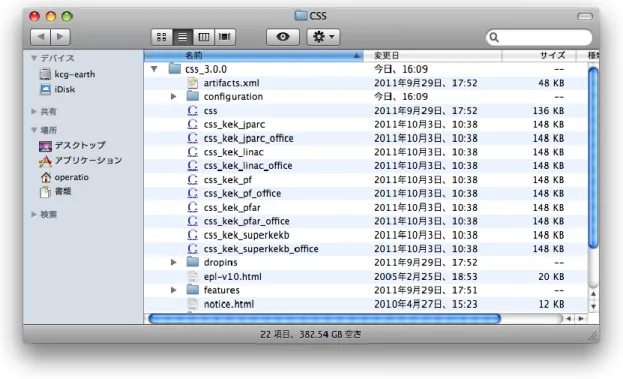
Task: Select the css application icon
Action: tap(193, 110)
